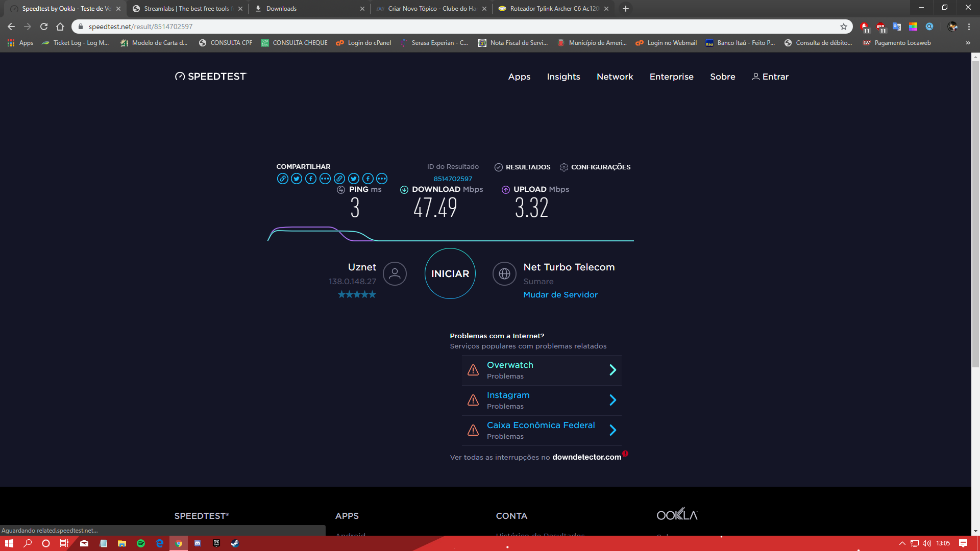
Task: Click the Caixa Econômica Federal warning icon
Action: click(473, 431)
